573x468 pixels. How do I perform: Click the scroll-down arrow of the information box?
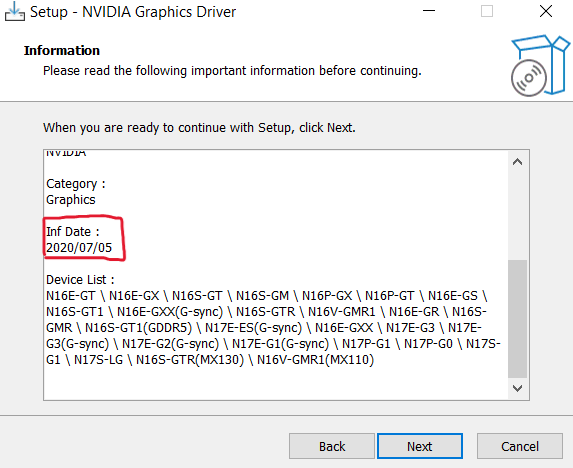pyautogui.click(x=517, y=388)
